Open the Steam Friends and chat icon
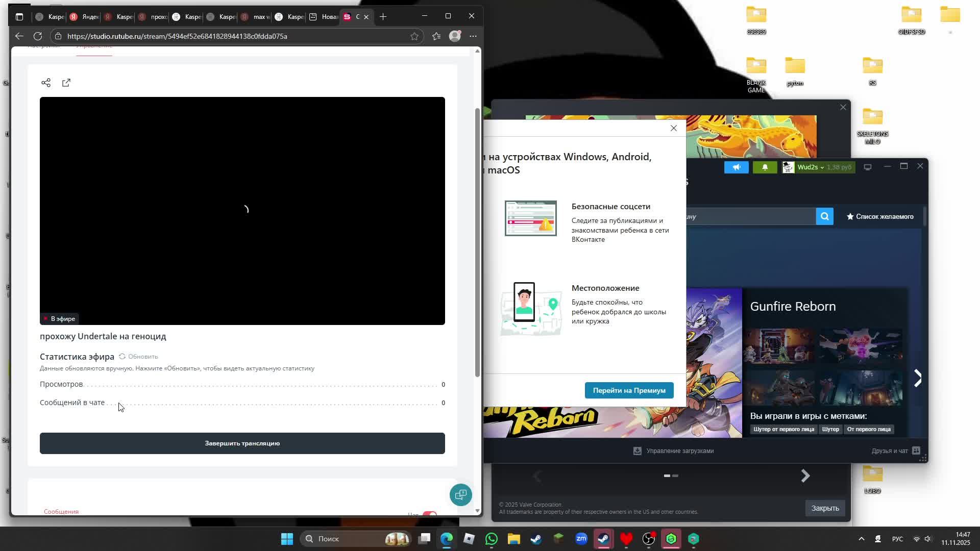980x551 pixels. coord(916,450)
